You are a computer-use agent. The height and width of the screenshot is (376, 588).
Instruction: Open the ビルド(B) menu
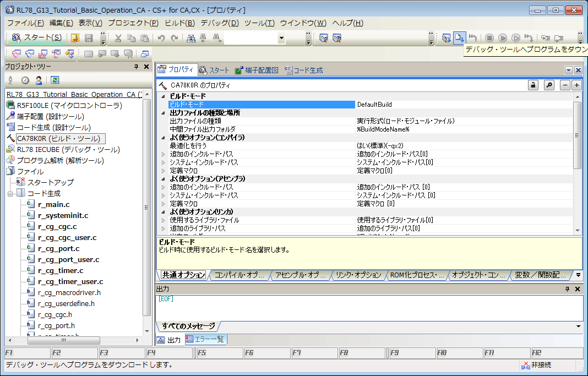tap(179, 23)
